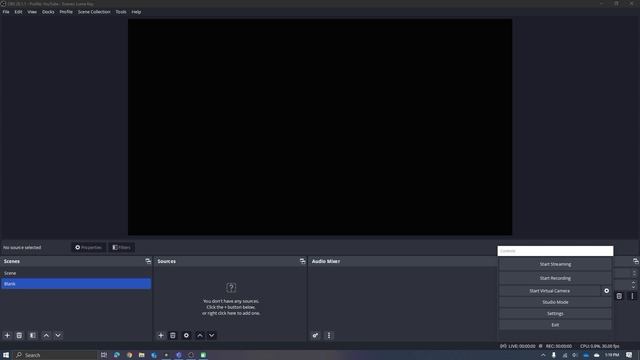Click the black preview canvas
The image size is (640, 360).
pos(320,127)
